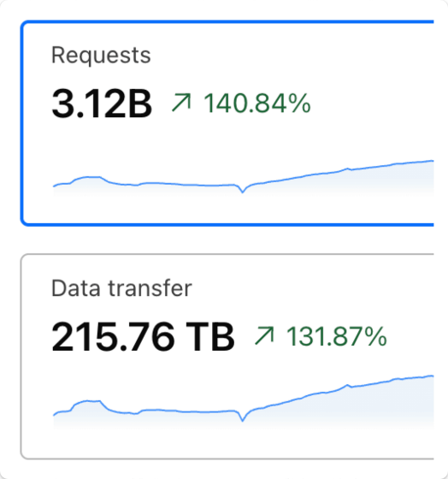Viewport: 448px width, 479px height.
Task: Click the Data transfer card title
Action: (x=121, y=288)
